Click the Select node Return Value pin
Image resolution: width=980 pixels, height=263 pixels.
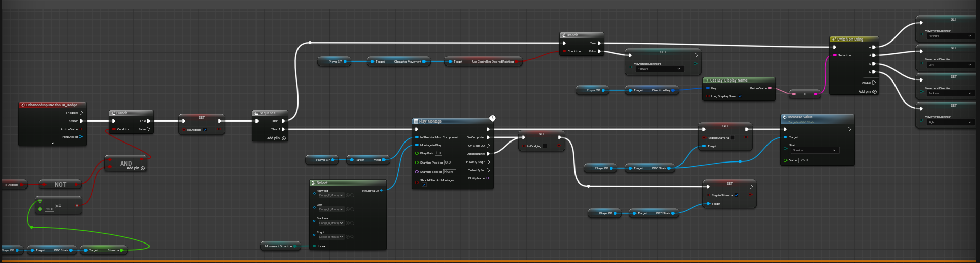tap(381, 191)
